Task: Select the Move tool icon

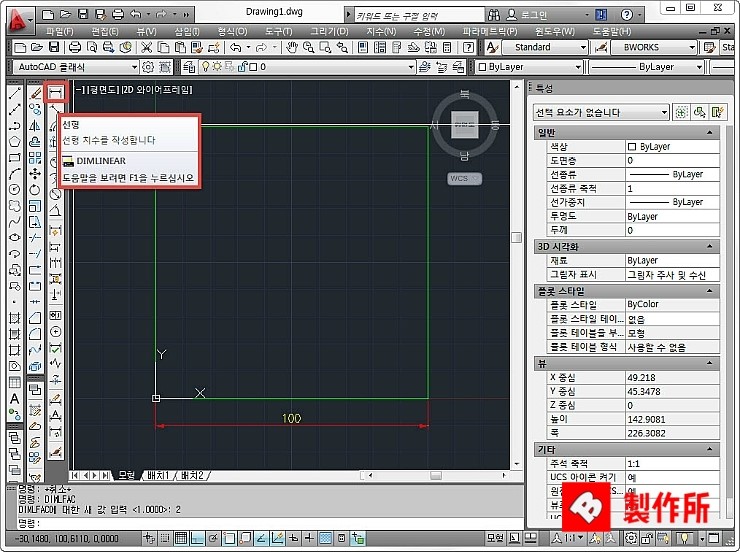Action: [35, 174]
